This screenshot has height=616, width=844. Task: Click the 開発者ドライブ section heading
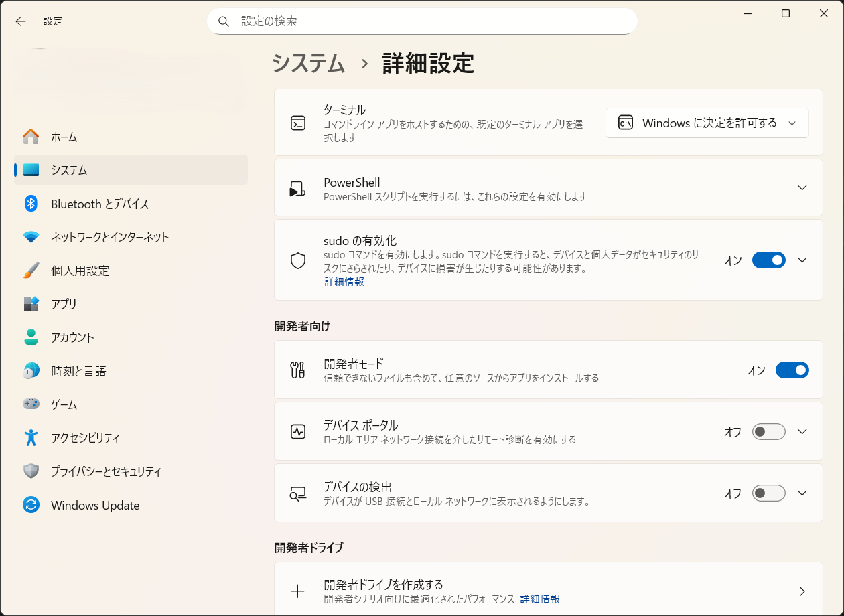pos(309,548)
